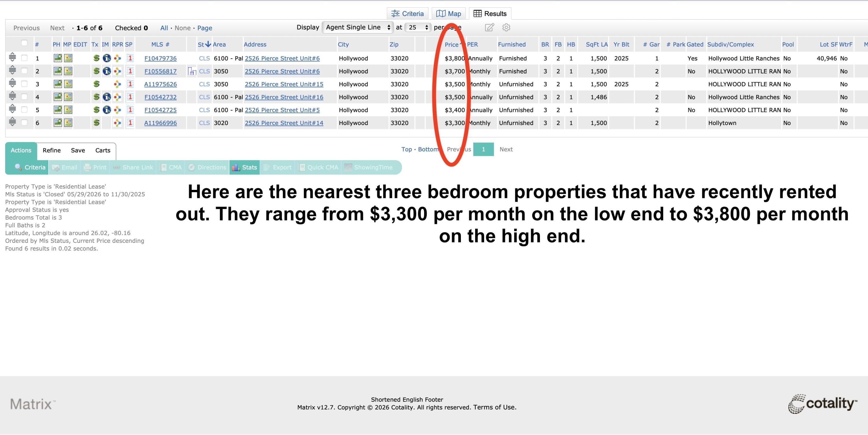Screen dimensions: 868x435
Task: Open the Refine tab
Action: pos(52,150)
